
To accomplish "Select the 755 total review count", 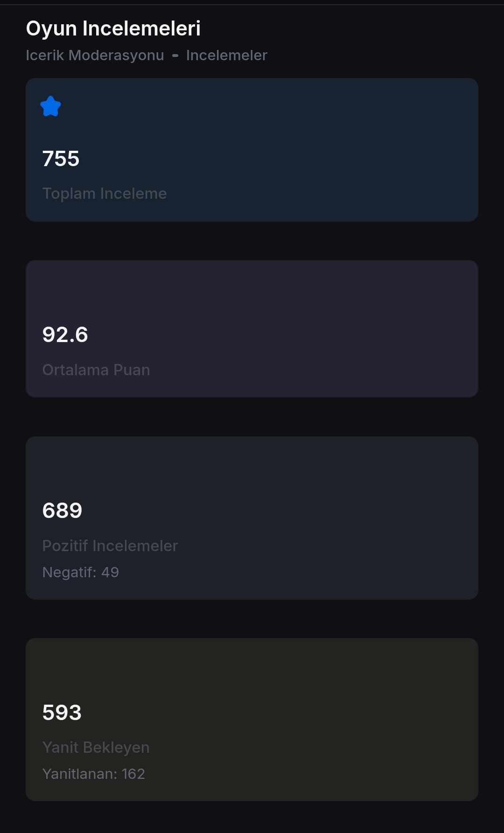I will 61,159.
